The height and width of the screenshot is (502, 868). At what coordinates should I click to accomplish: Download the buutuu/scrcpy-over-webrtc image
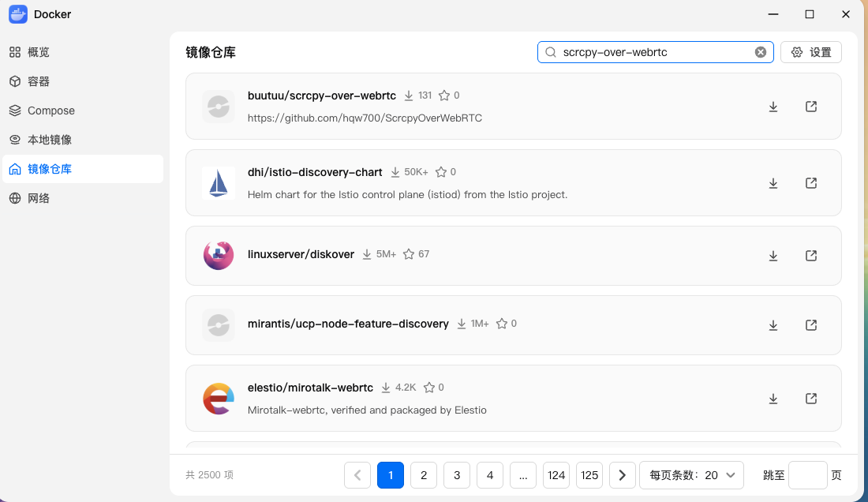pyautogui.click(x=773, y=107)
